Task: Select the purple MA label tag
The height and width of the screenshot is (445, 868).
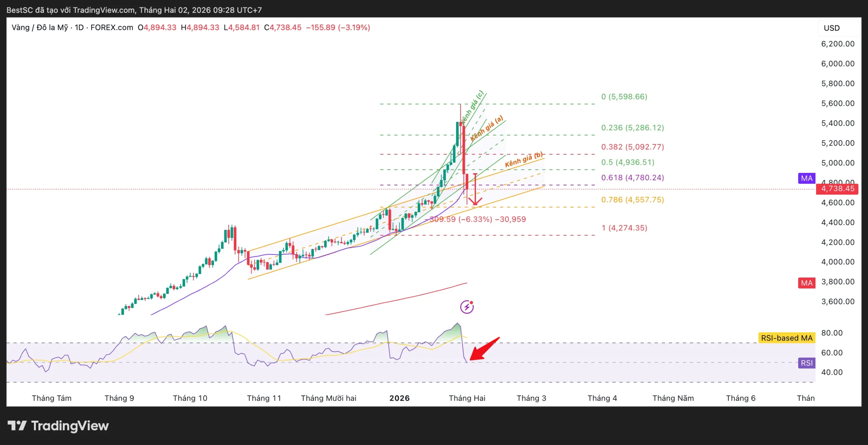Action: tap(807, 178)
